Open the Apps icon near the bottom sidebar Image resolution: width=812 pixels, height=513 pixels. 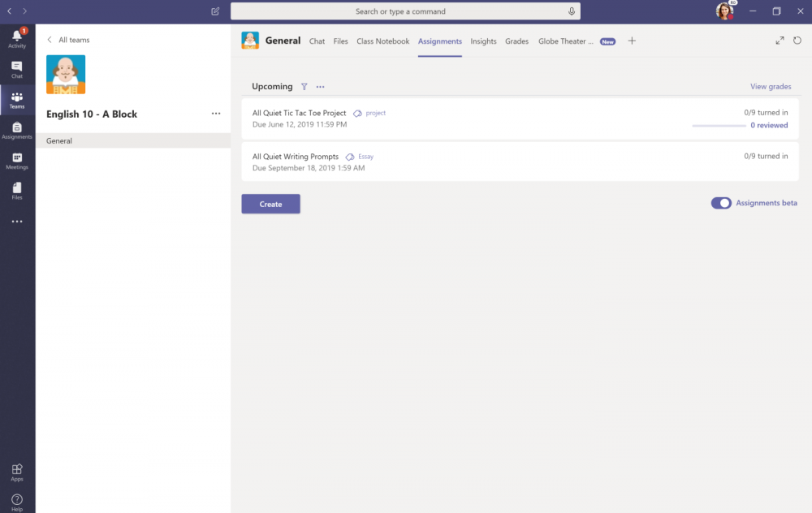tap(17, 471)
